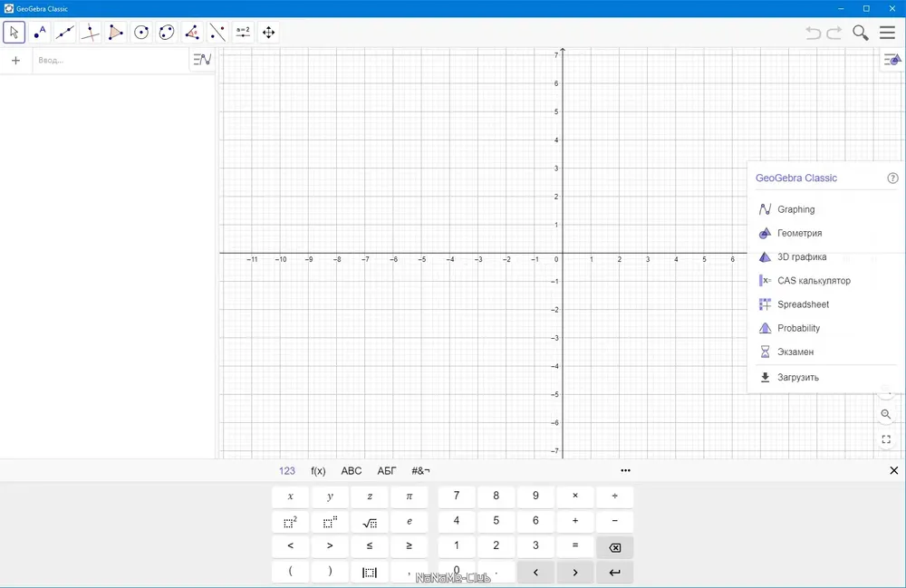
Task: Open keyboard more options ellipsis
Action: click(625, 470)
